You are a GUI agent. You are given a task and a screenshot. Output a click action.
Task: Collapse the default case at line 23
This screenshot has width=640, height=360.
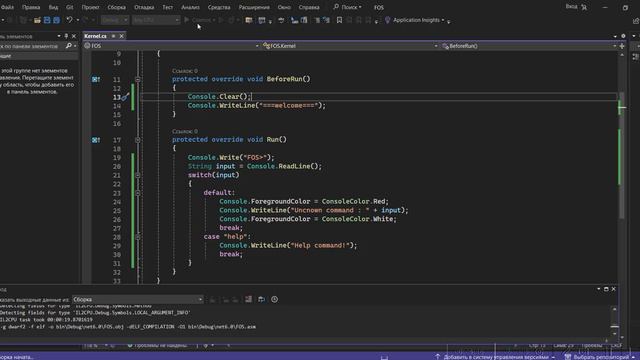(138, 193)
